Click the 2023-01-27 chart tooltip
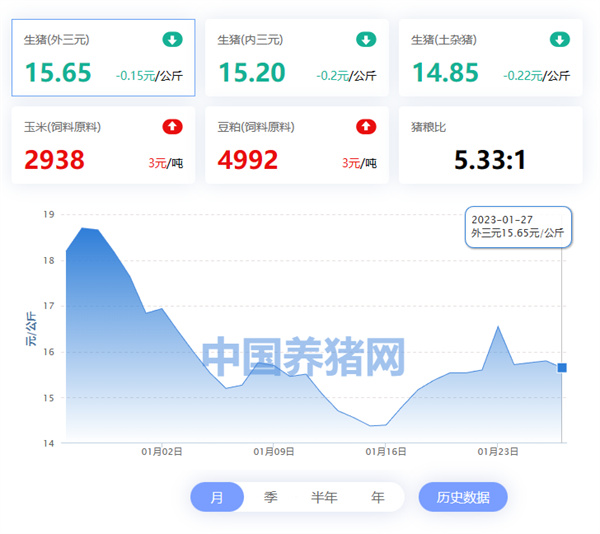The height and width of the screenshot is (534, 600). 518,226
